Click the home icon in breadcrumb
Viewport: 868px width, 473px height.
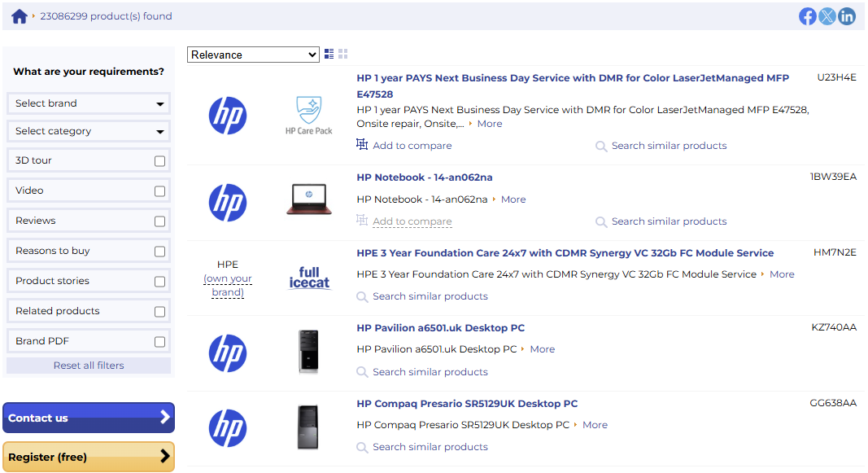tap(20, 16)
